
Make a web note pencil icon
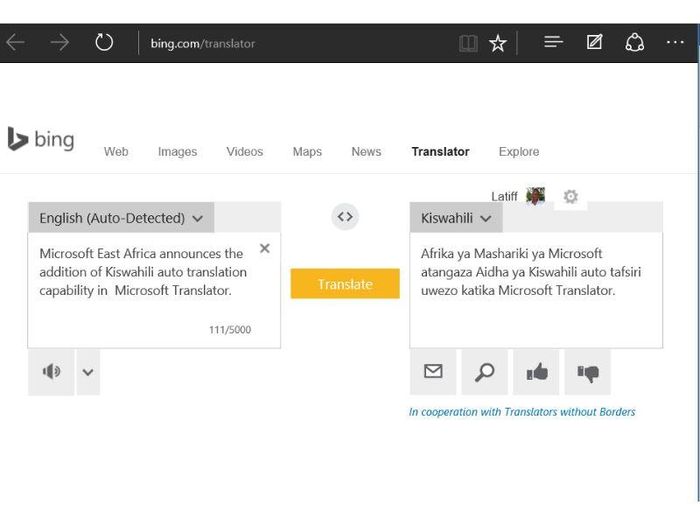tap(594, 42)
